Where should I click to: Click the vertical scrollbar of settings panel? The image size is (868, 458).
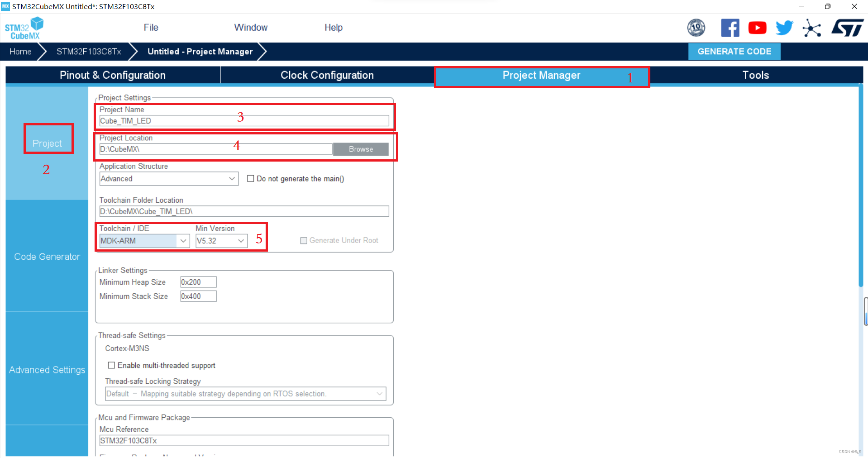pyautogui.click(x=861, y=186)
